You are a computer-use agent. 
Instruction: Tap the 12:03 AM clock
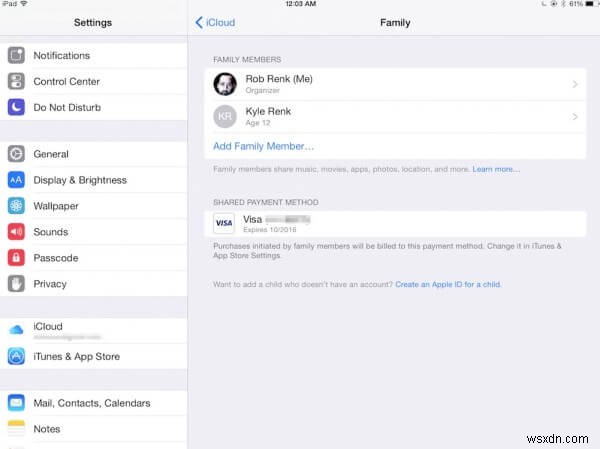point(301,4)
